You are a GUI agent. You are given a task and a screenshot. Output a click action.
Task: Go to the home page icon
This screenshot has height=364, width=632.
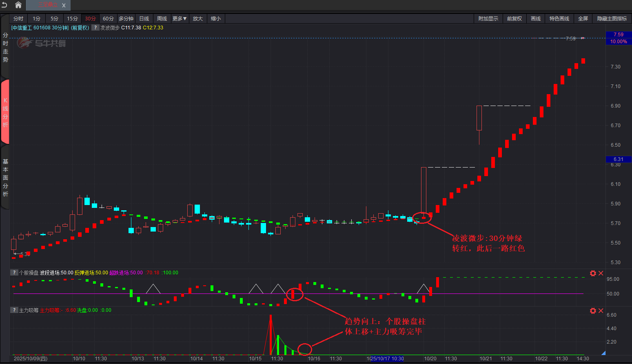point(18,5)
